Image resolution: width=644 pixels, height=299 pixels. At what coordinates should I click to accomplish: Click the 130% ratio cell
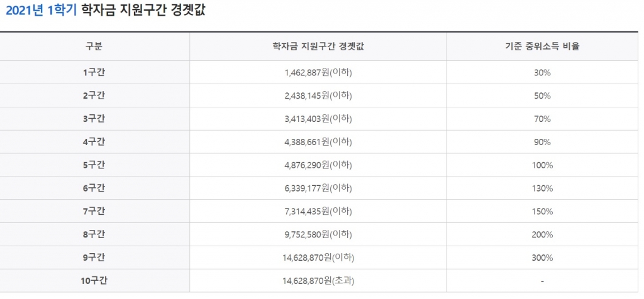point(541,188)
